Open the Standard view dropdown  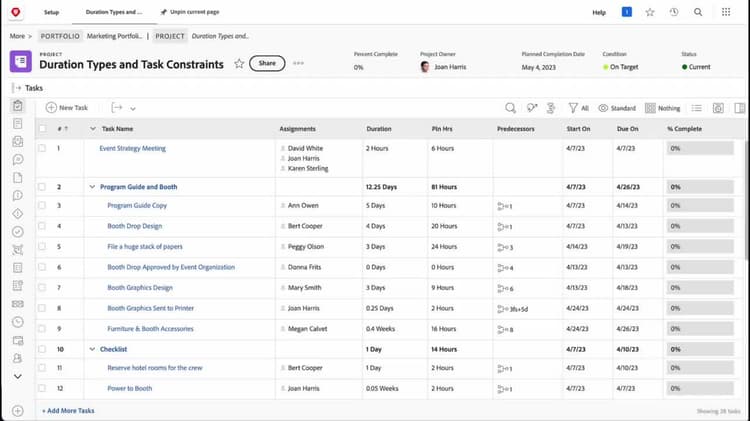617,108
